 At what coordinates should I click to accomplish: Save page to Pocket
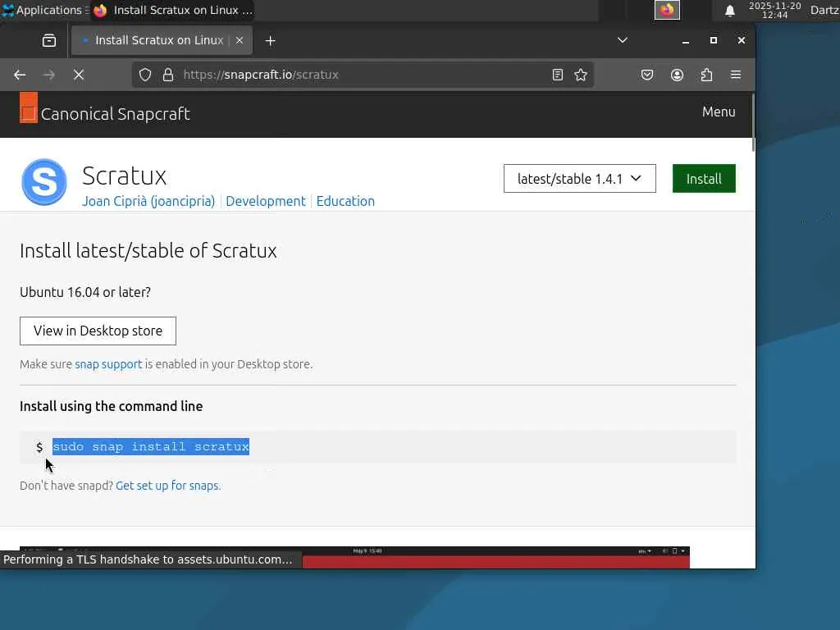tap(647, 75)
